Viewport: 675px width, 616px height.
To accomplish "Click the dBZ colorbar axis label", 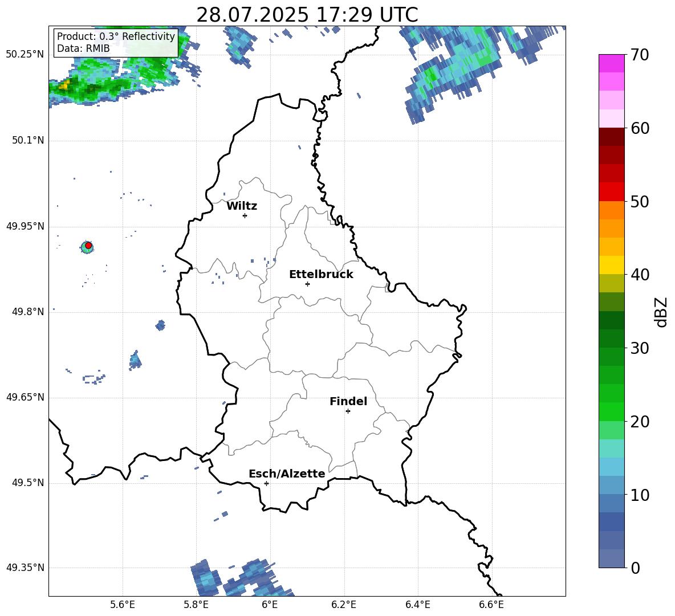I will click(661, 312).
